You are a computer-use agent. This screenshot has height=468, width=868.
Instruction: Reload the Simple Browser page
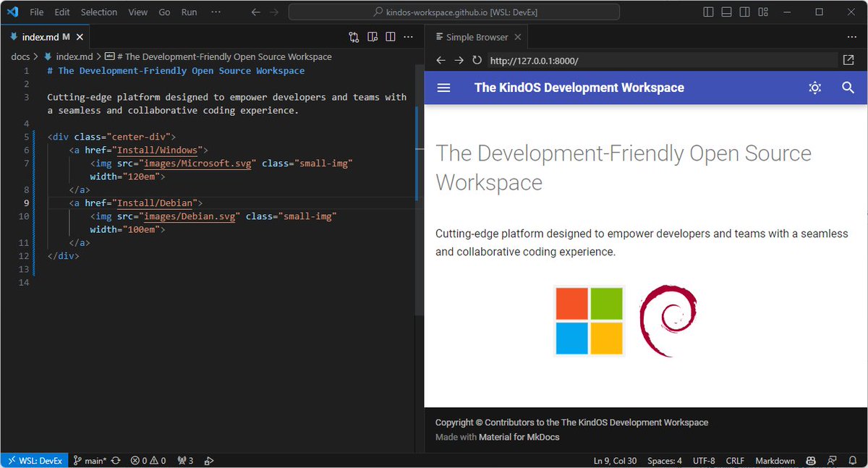pos(477,61)
